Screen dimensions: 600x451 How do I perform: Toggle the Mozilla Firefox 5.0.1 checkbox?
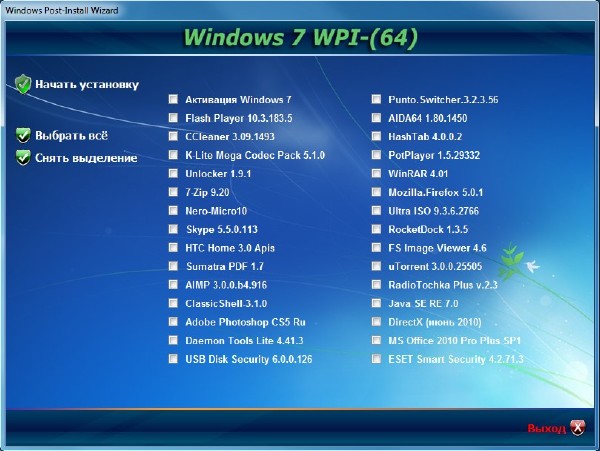[x=376, y=193]
